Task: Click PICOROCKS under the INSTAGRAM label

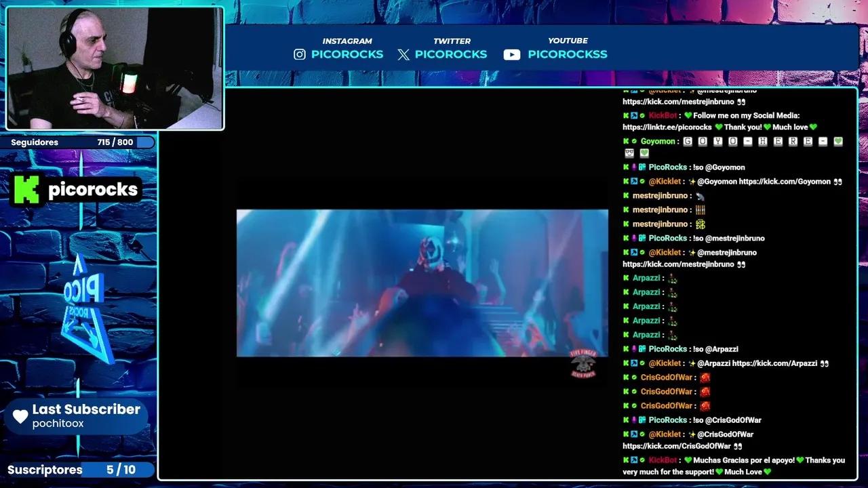Action: pos(347,54)
